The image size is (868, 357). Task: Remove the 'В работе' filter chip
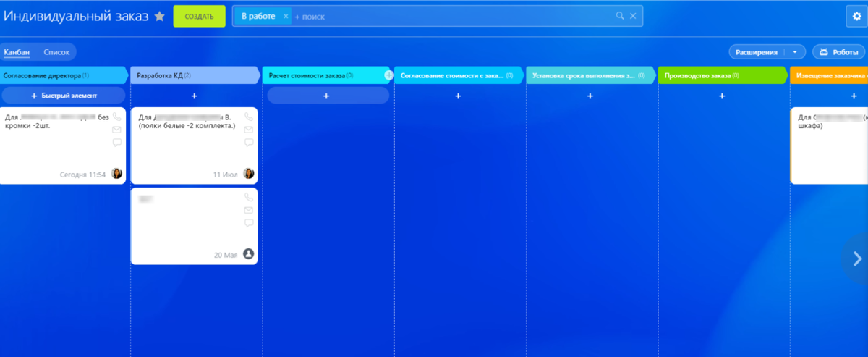pos(286,16)
